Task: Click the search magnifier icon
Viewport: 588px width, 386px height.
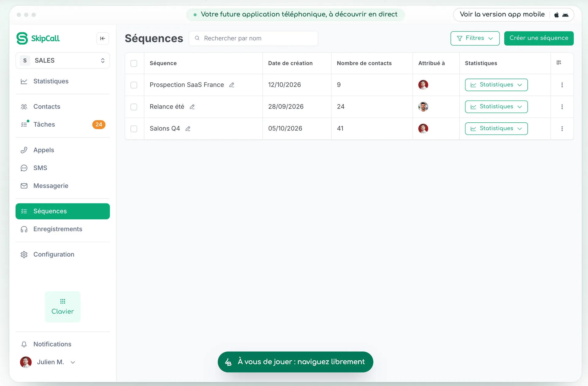Action: (197, 38)
